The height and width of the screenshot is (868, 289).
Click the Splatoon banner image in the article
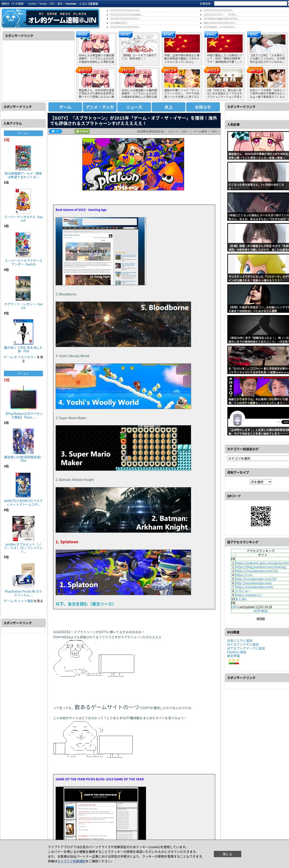(133, 164)
